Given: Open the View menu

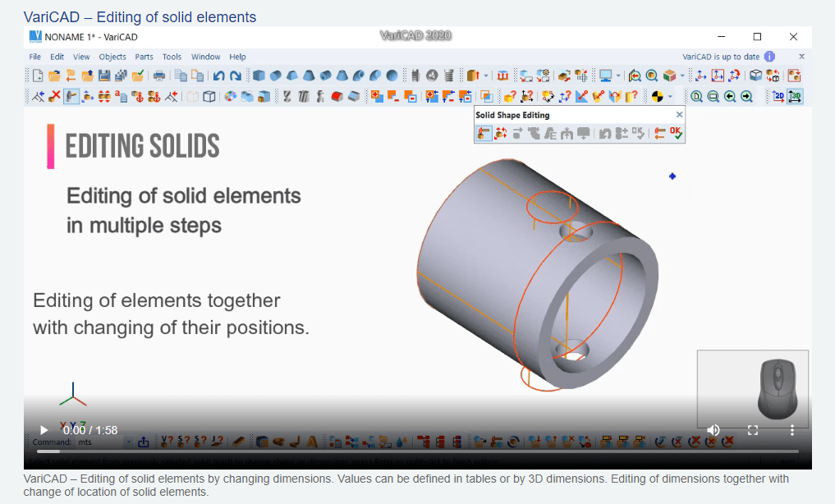Looking at the screenshot, I should 81,57.
